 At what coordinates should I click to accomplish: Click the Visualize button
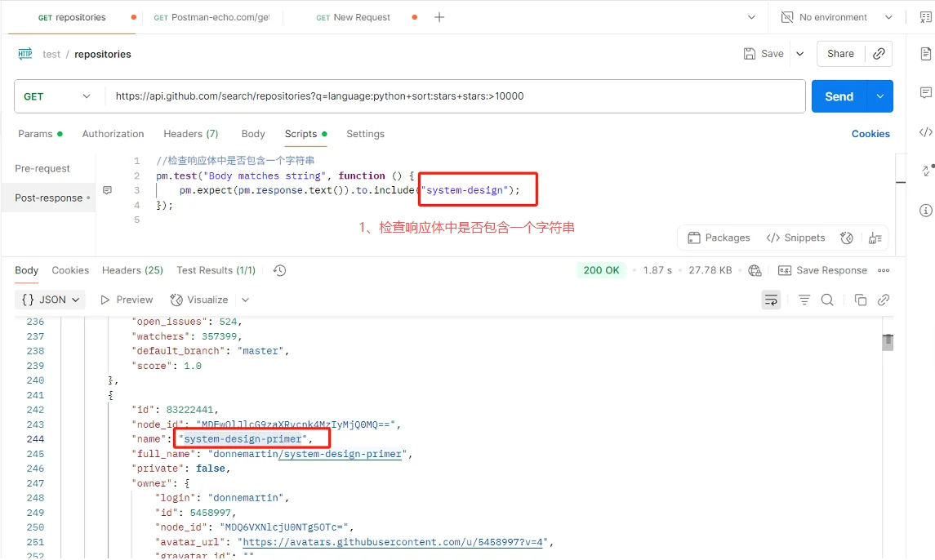(x=199, y=300)
